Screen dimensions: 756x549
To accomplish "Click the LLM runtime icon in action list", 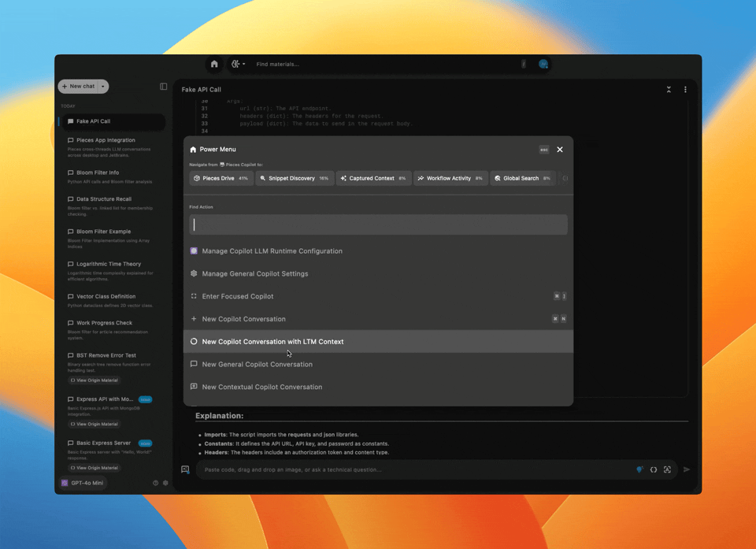I will (x=194, y=250).
